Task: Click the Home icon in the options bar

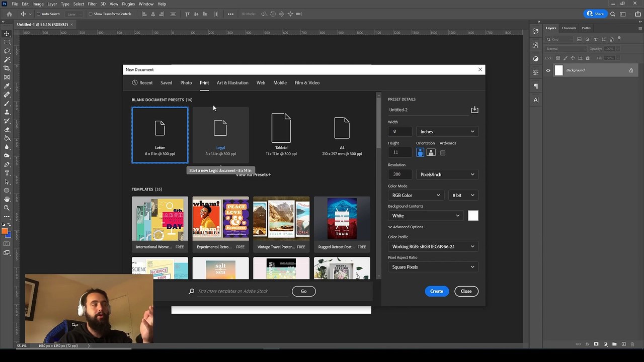Action: tap(9, 14)
